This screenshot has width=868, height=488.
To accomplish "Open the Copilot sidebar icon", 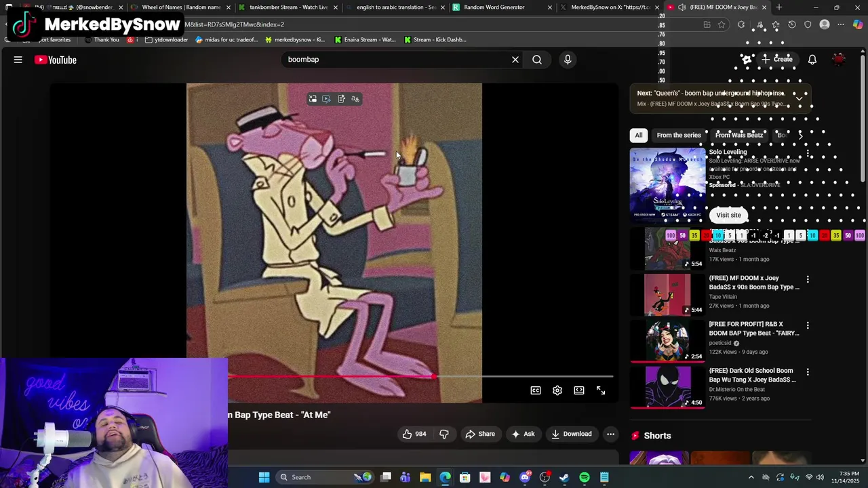I will tap(858, 24).
